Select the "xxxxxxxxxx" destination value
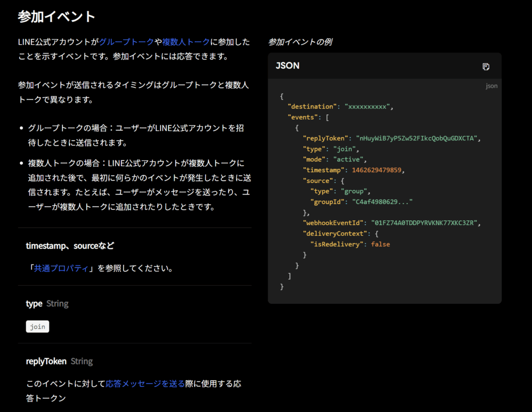 [367, 107]
